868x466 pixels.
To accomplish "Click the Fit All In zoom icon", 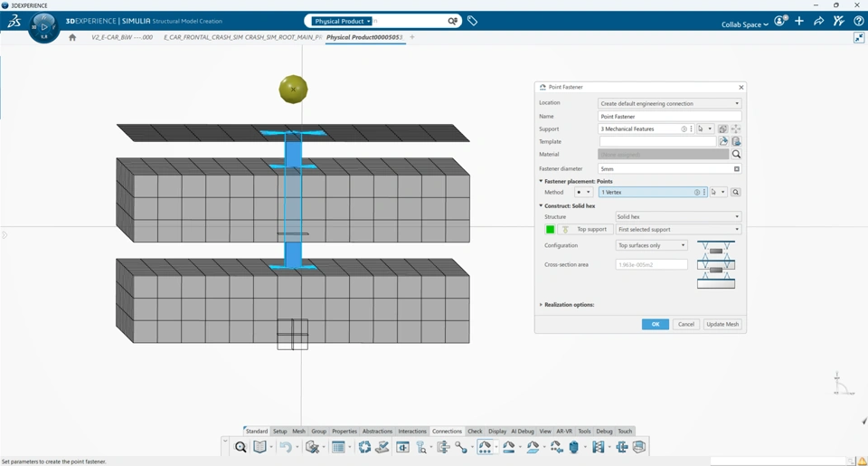I will (x=241, y=447).
